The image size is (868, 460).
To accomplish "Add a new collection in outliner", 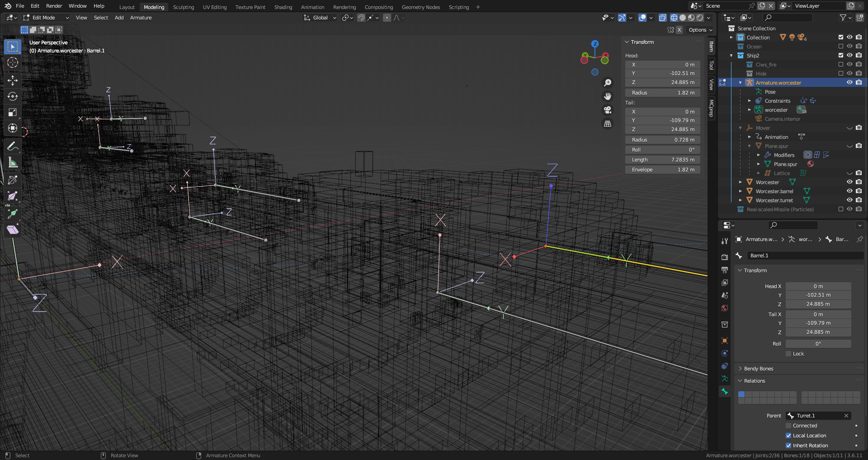I will (x=859, y=18).
